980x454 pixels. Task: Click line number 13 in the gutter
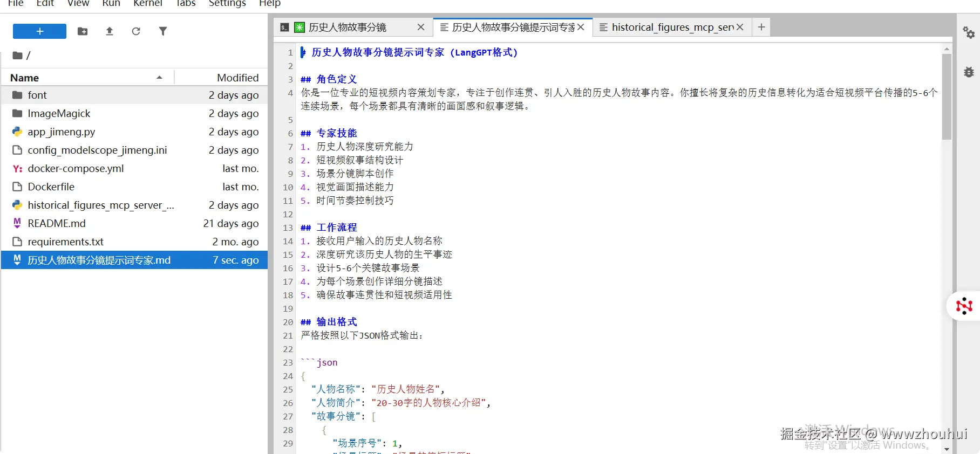pos(288,228)
